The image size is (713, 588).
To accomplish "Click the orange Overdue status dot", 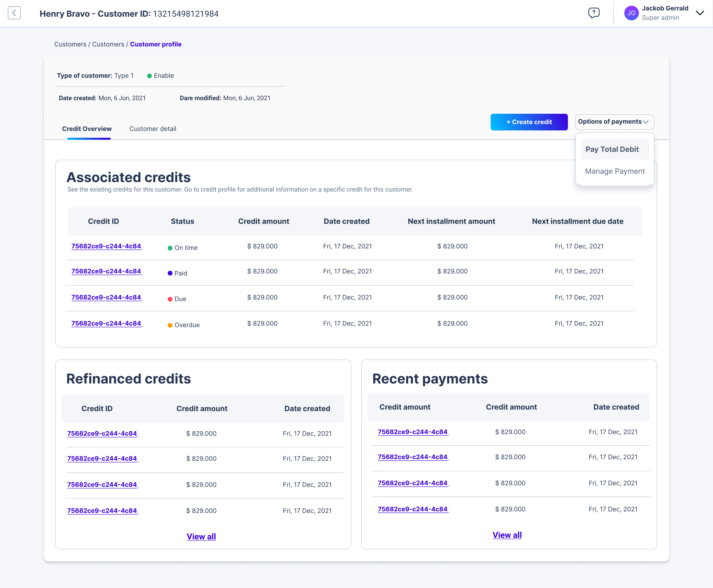I will 170,325.
